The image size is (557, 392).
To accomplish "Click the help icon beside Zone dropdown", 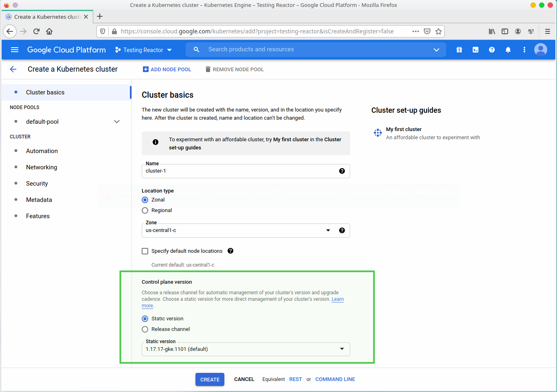I will coord(342,230).
